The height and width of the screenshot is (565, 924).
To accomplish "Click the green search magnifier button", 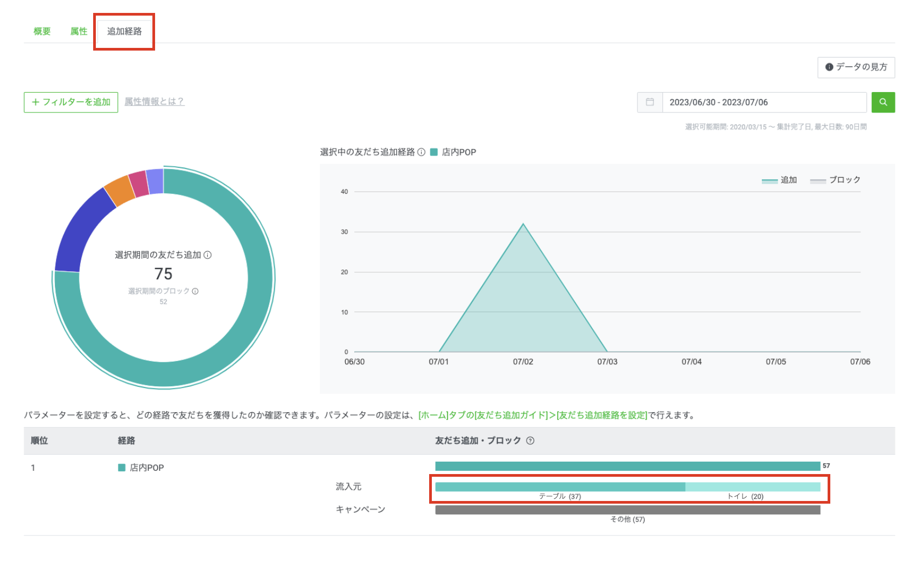I will click(x=883, y=102).
